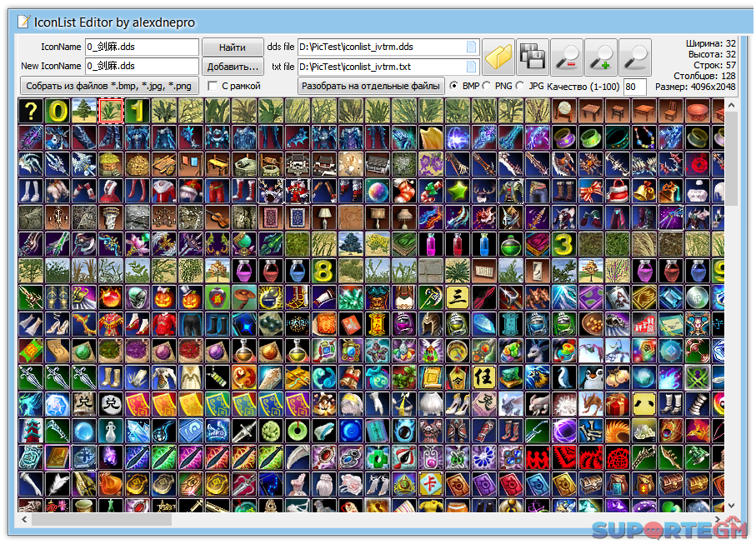Click the horizontal scrollbar thumb
Screen dimensions: 756x544
click(102, 520)
